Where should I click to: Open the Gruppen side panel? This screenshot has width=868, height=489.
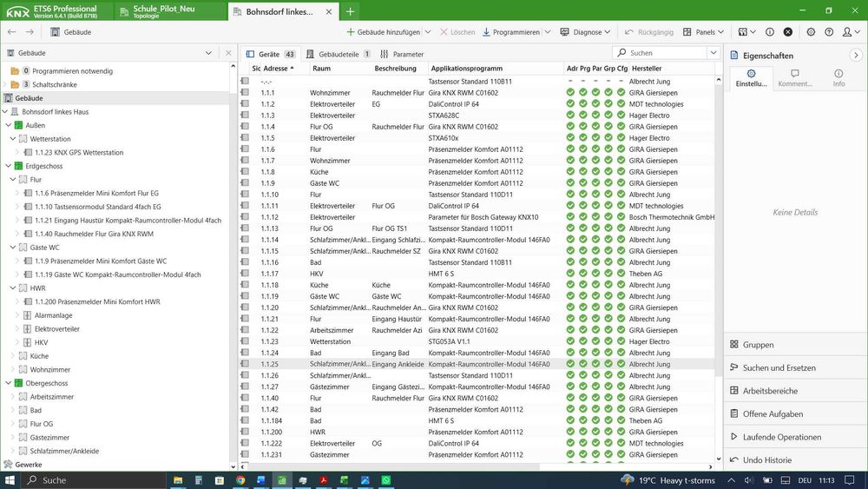point(795,345)
